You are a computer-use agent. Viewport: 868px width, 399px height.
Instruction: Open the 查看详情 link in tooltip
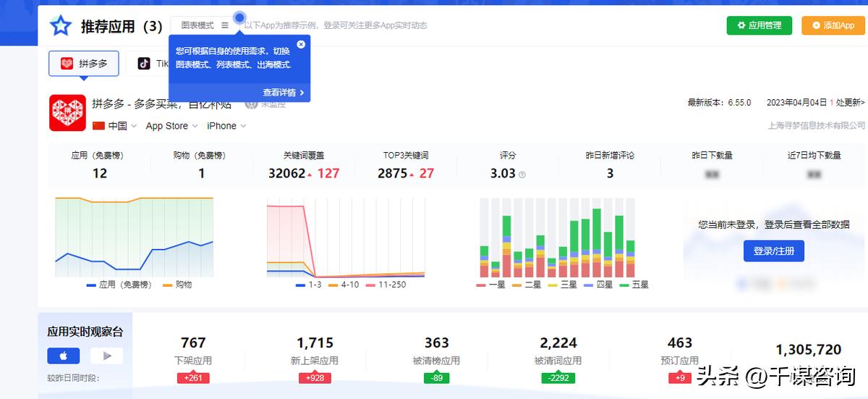tap(284, 93)
